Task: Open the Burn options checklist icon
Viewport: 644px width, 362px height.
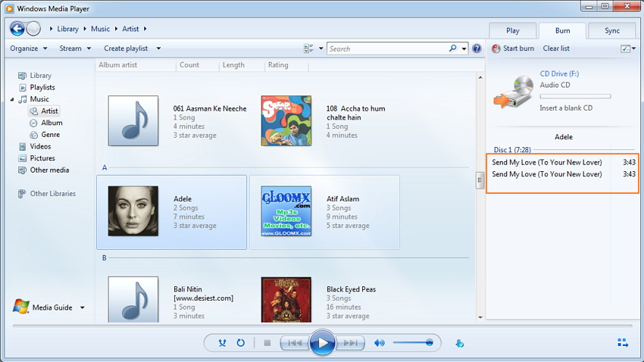Action: (x=626, y=48)
